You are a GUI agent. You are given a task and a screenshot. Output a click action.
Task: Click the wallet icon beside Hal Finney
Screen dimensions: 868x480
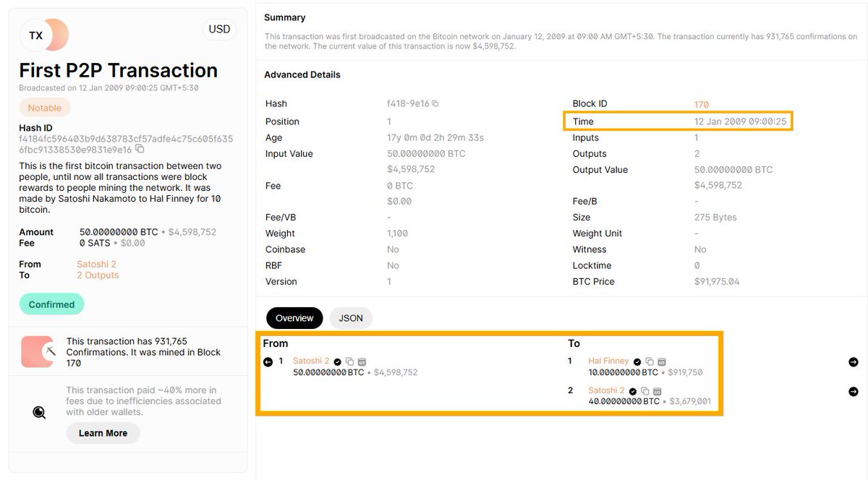pyautogui.click(x=661, y=361)
